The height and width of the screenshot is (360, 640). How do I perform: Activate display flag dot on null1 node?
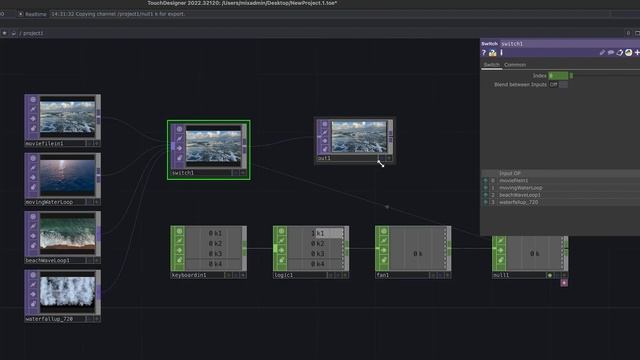[550, 276]
